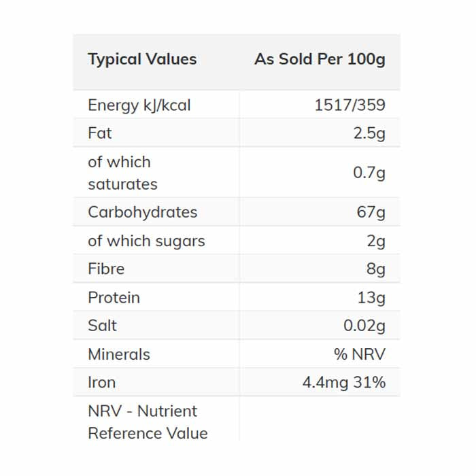Click the "% NRV" cell in the Minerals row
This screenshot has width=476, height=476.
[359, 354]
